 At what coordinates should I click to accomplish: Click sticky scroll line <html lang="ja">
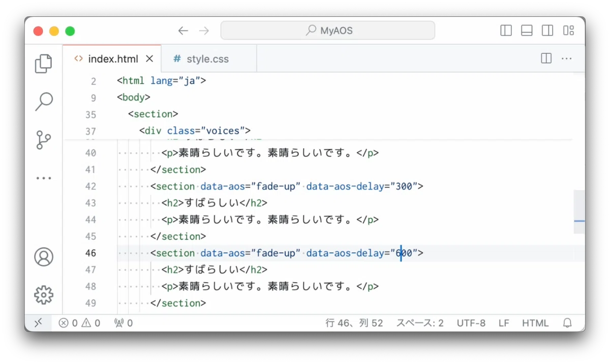click(161, 81)
